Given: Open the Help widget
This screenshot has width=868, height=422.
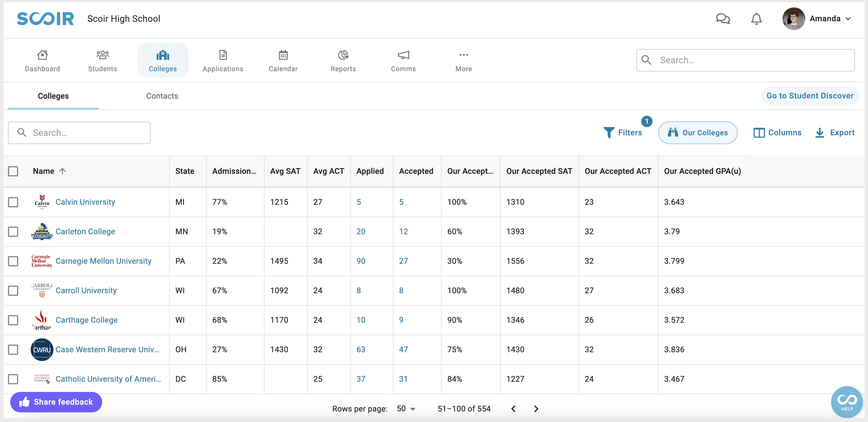Looking at the screenshot, I should [x=847, y=402].
